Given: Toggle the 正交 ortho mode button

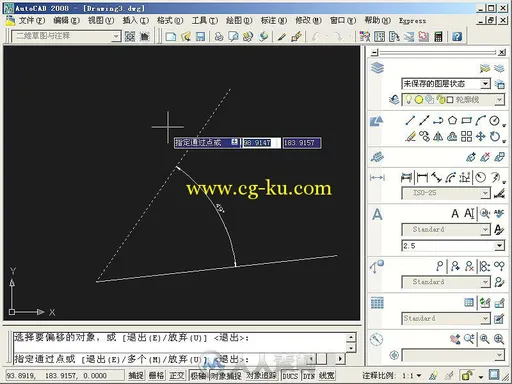Looking at the screenshot, I should 177,376.
